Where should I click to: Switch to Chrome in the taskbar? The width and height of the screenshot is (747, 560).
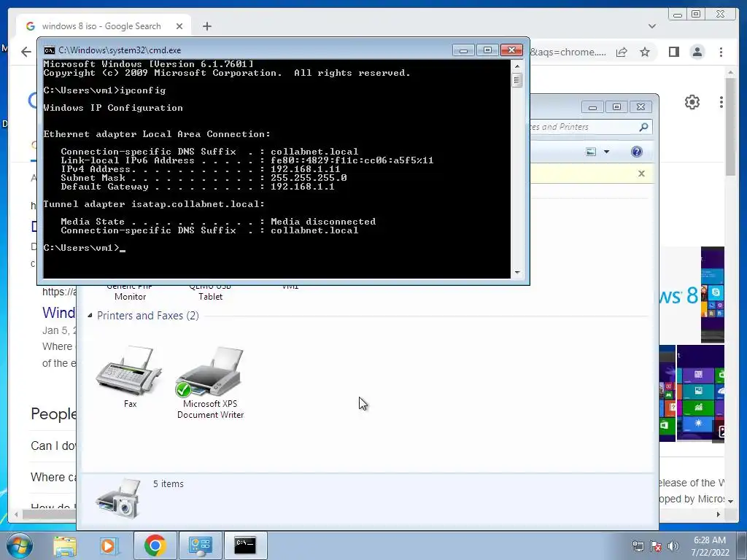pos(155,545)
